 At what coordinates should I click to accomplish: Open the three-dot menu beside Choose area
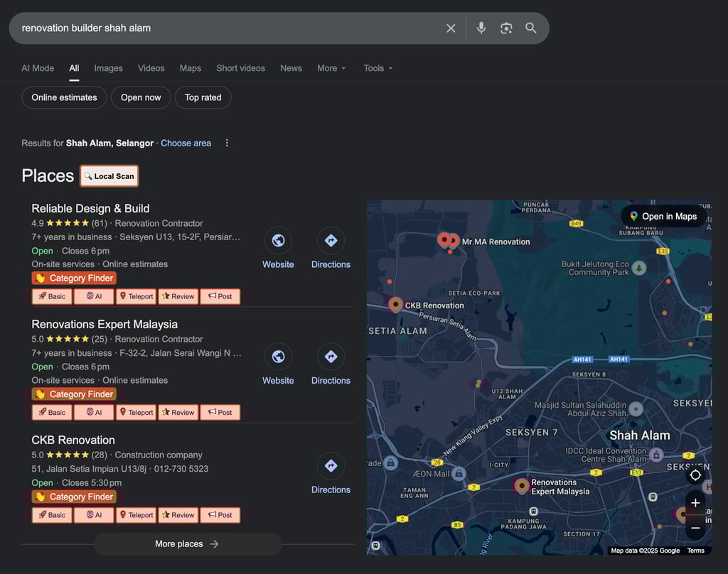(227, 143)
